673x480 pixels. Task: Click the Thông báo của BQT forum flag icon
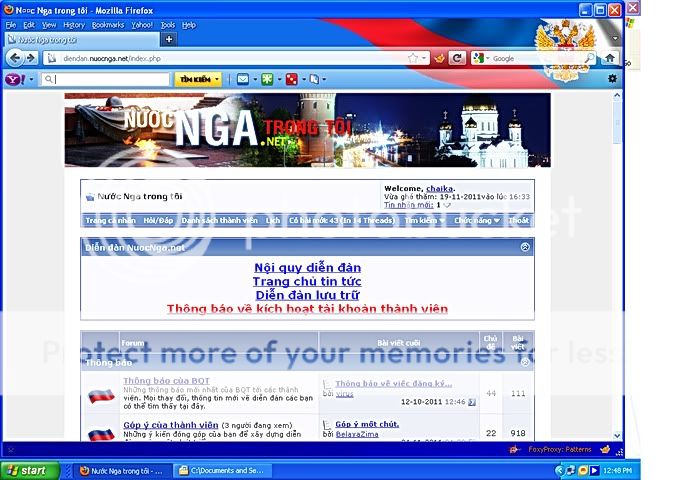100,396
